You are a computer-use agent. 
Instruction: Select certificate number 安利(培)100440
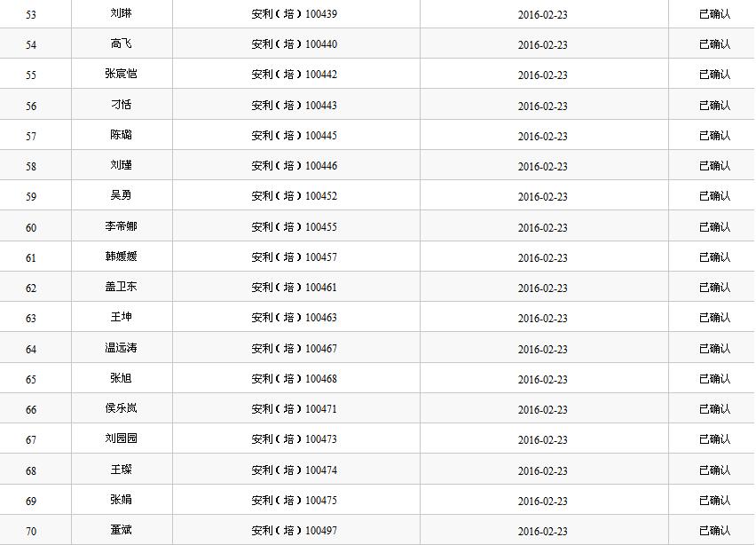(x=294, y=44)
